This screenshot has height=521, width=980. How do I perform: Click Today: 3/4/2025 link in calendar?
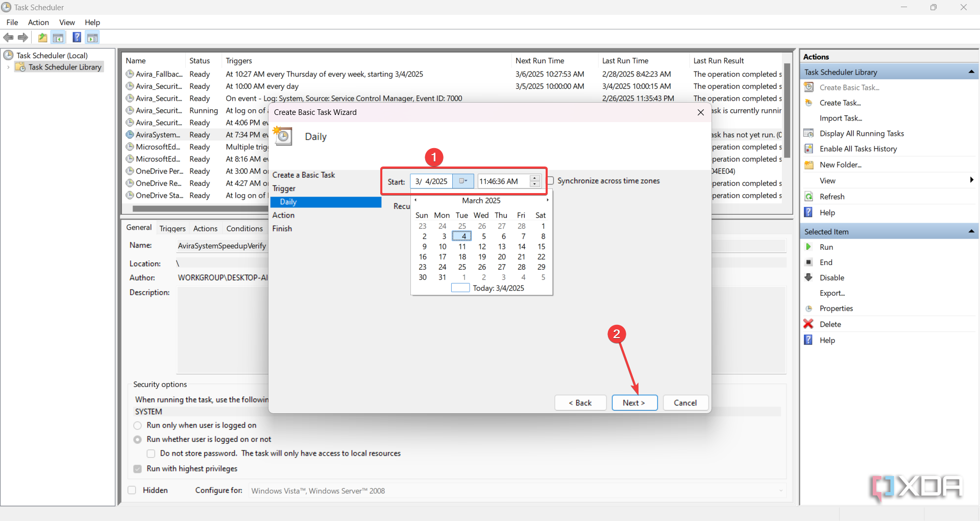point(498,288)
